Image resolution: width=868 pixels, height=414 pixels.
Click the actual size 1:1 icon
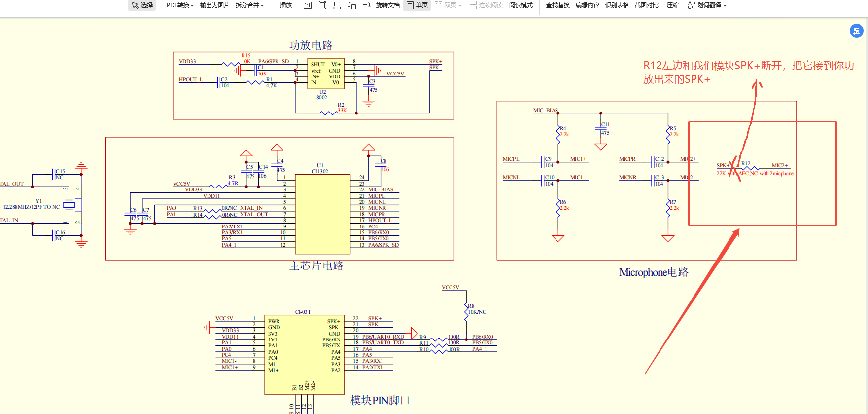(x=308, y=5)
